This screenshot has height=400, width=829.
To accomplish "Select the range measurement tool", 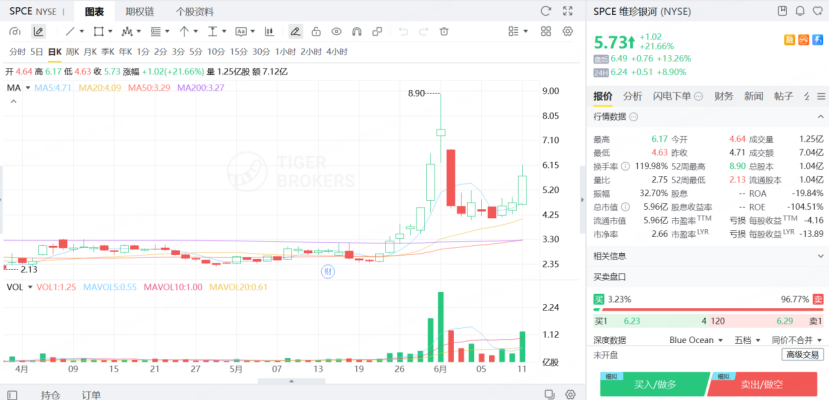I will pos(213,32).
